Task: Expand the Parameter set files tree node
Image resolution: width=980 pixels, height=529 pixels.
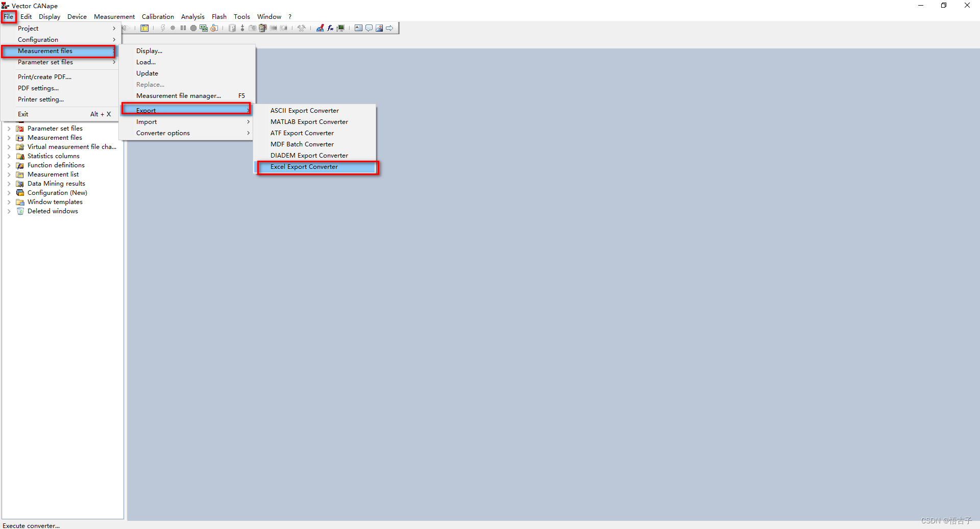Action: 9,129
